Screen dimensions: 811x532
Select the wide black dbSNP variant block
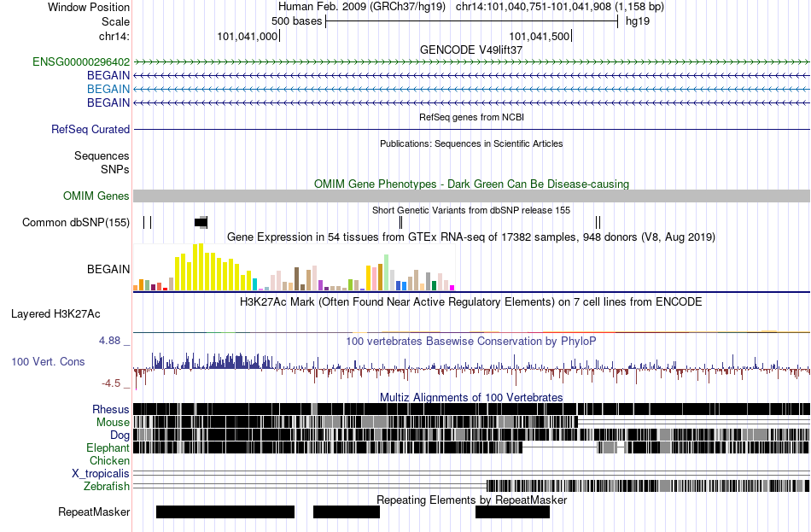tap(201, 223)
